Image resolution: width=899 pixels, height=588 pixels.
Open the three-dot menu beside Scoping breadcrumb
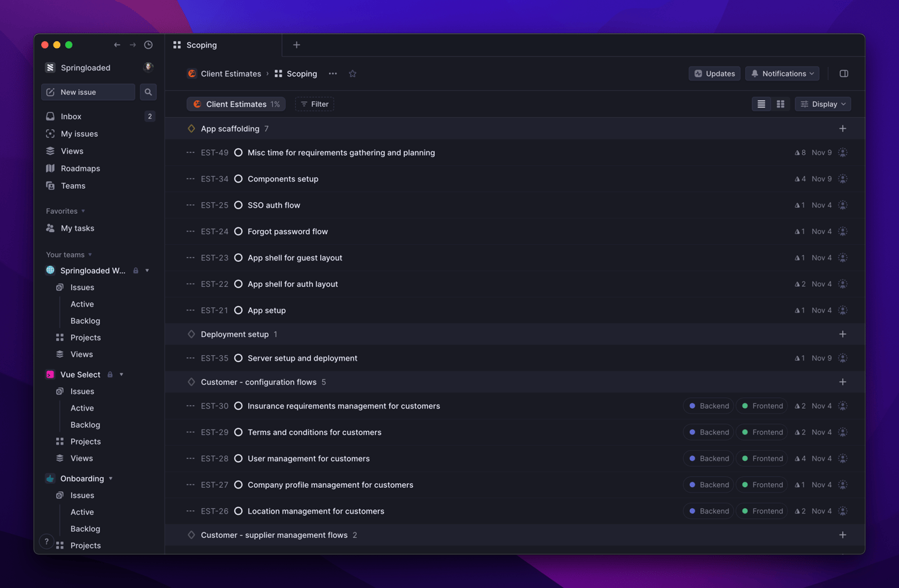[x=332, y=74]
